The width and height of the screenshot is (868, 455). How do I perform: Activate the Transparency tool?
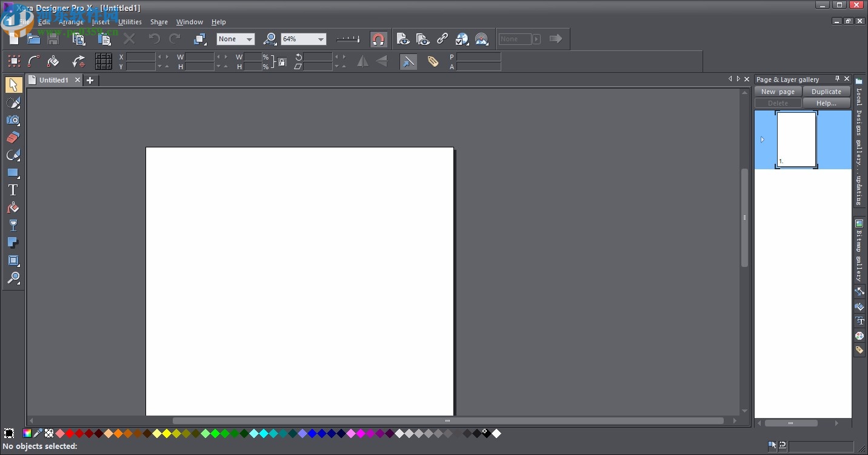[13, 225]
